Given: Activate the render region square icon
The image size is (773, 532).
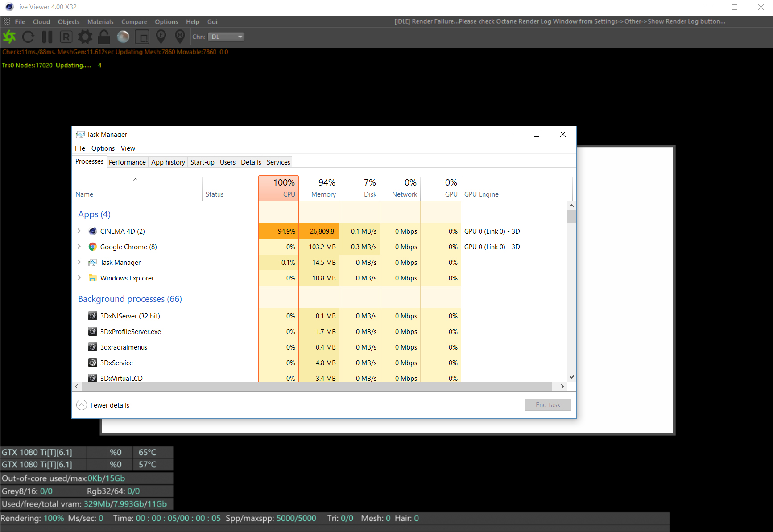Looking at the screenshot, I should tap(142, 37).
